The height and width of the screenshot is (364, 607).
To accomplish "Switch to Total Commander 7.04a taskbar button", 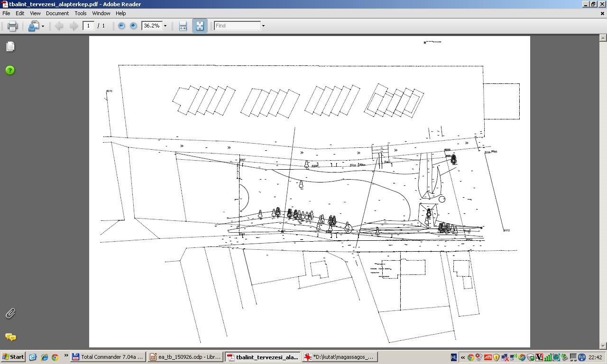I will click(108, 357).
